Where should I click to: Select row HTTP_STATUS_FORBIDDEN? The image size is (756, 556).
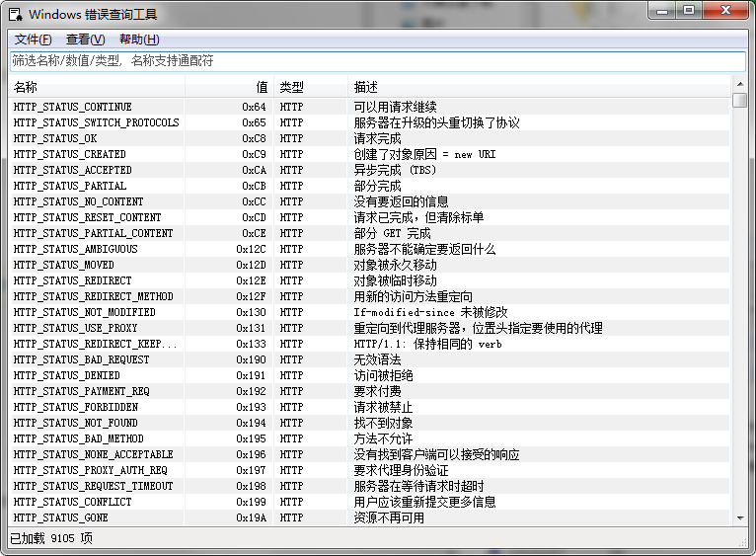point(369,407)
